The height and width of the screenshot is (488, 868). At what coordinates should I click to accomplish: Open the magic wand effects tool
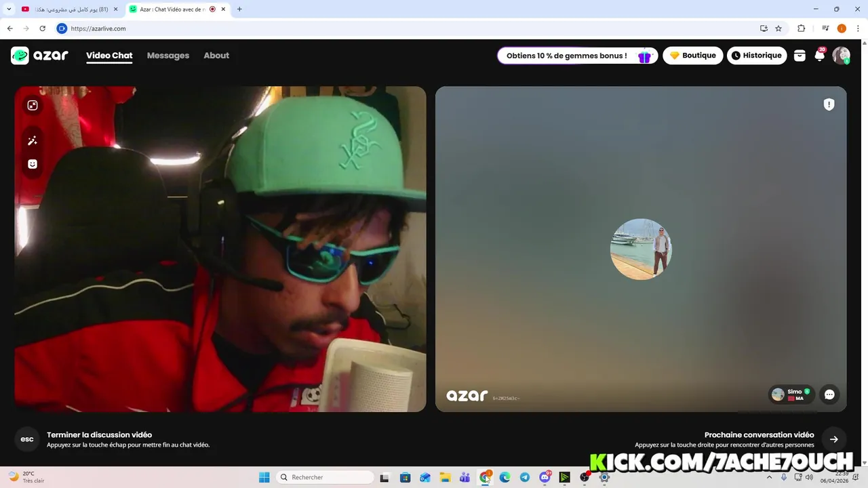click(32, 140)
